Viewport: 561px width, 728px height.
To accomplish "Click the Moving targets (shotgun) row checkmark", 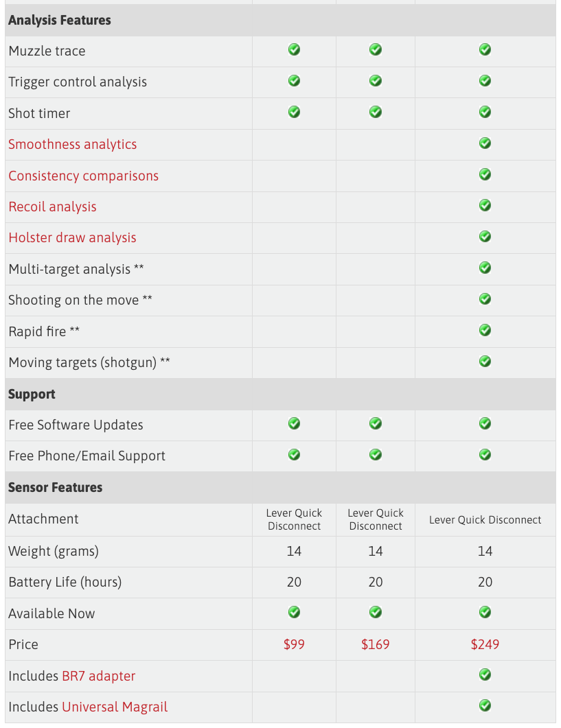I will (485, 362).
